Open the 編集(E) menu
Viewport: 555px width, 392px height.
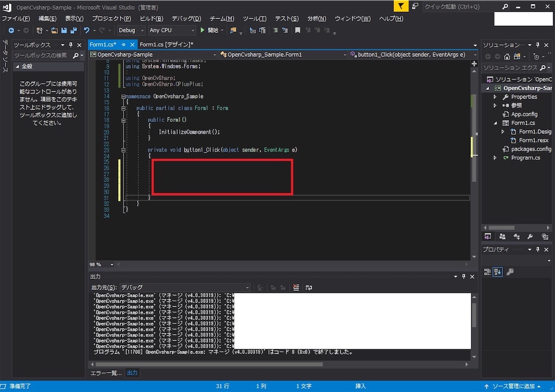point(47,19)
